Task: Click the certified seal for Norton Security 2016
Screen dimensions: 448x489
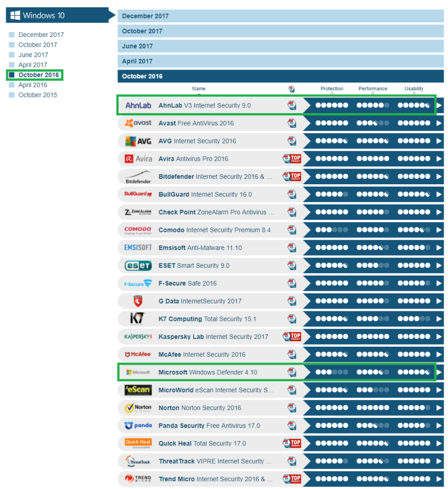Action: click(292, 408)
